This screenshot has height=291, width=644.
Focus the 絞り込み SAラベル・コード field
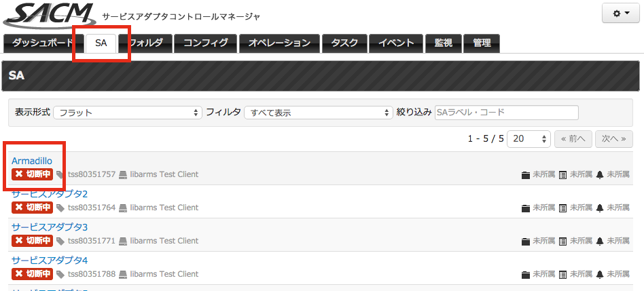click(x=506, y=113)
